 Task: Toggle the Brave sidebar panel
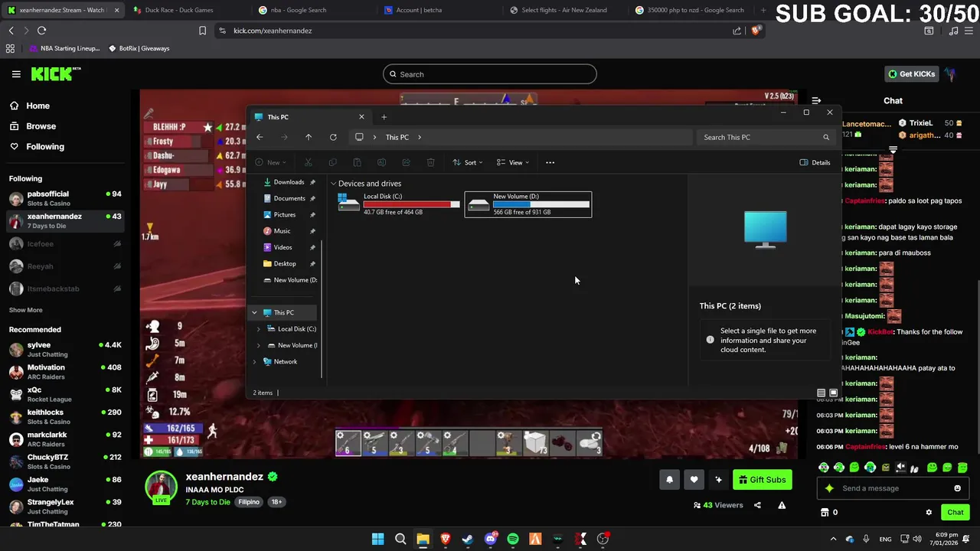[929, 31]
